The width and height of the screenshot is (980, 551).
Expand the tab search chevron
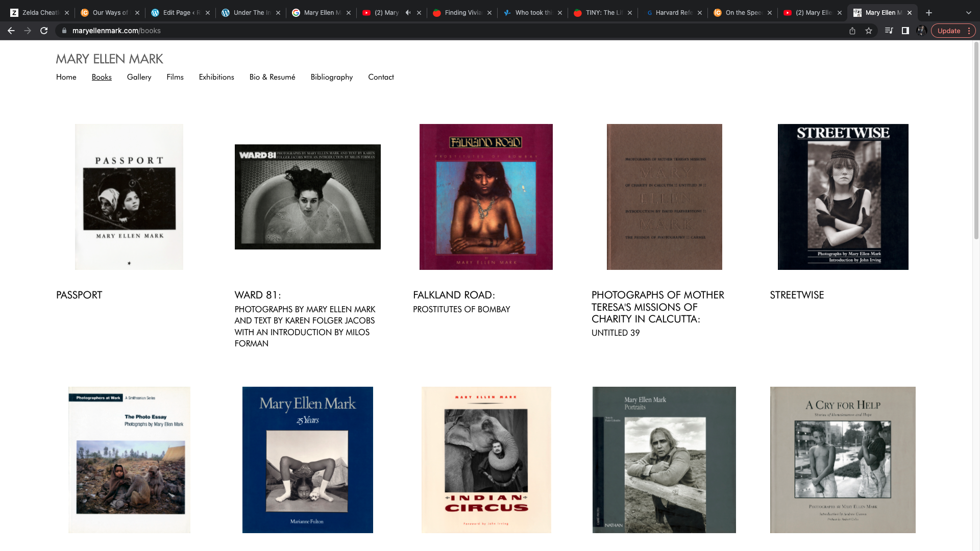pos(969,13)
